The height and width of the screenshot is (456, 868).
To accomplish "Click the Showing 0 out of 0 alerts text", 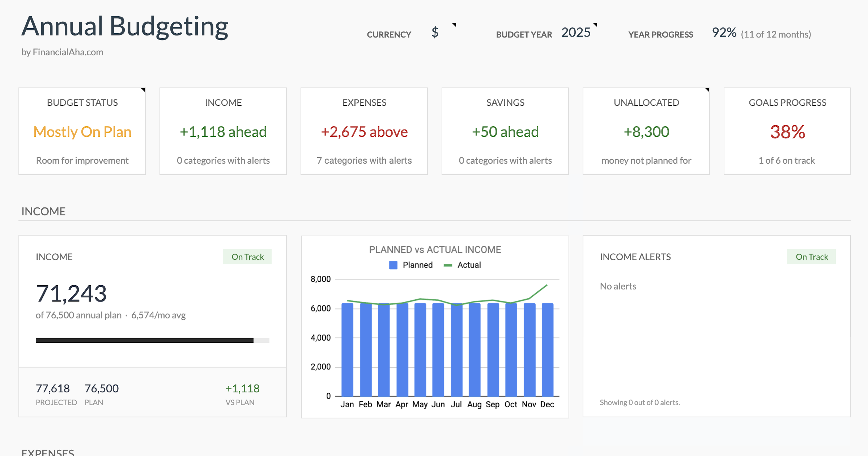I will [639, 402].
